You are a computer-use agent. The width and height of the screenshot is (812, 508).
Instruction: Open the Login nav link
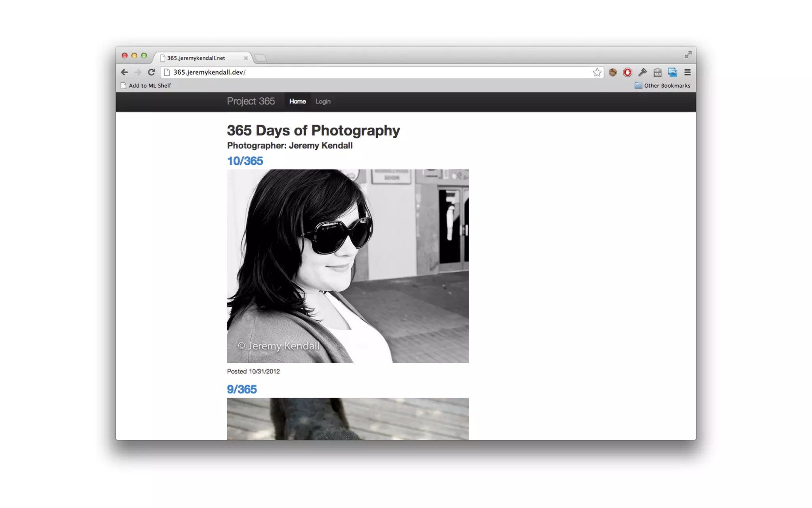[x=323, y=102]
